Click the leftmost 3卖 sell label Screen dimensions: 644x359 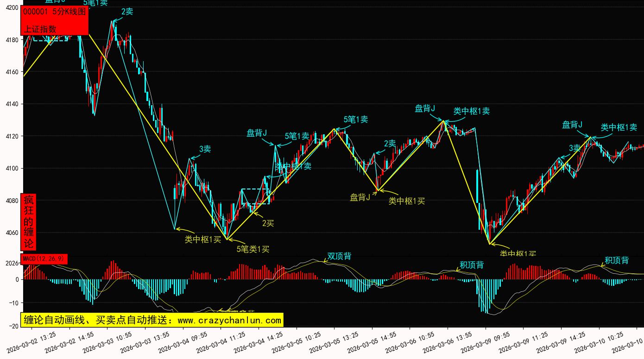[x=205, y=149]
